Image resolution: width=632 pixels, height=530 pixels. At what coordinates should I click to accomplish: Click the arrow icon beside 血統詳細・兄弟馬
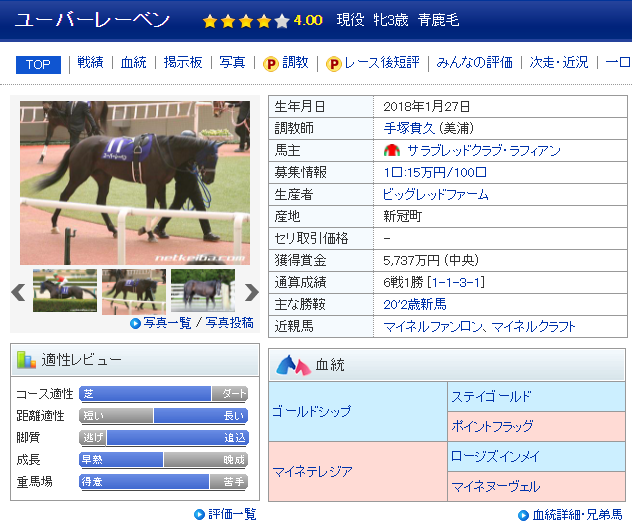523,515
